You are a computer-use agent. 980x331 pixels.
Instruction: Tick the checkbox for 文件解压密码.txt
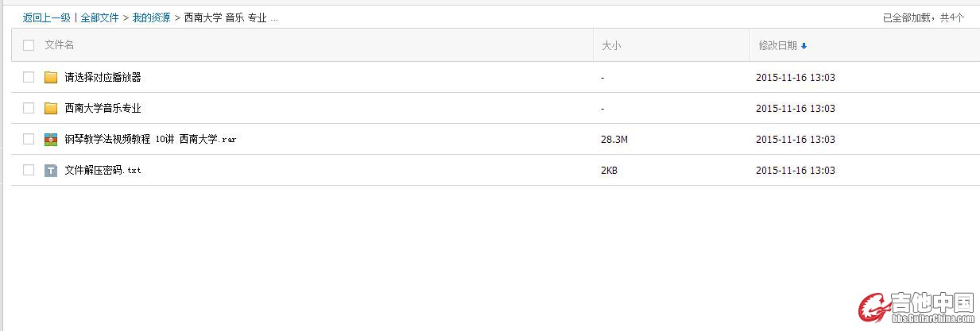[x=29, y=170]
